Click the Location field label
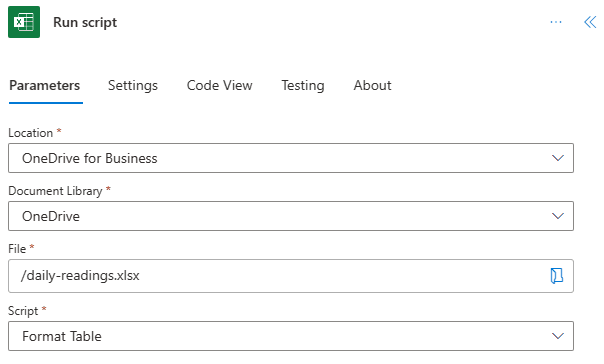Image resolution: width=604 pixels, height=364 pixels. click(30, 133)
